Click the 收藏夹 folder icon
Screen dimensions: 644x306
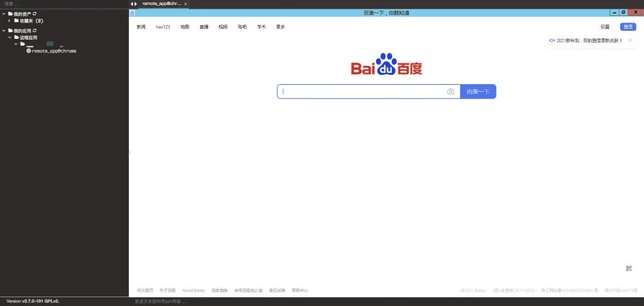(x=16, y=21)
